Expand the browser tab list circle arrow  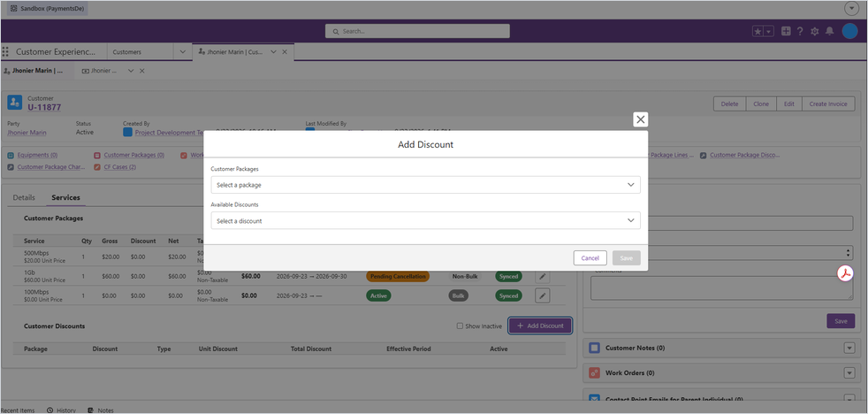pyautogui.click(x=852, y=9)
